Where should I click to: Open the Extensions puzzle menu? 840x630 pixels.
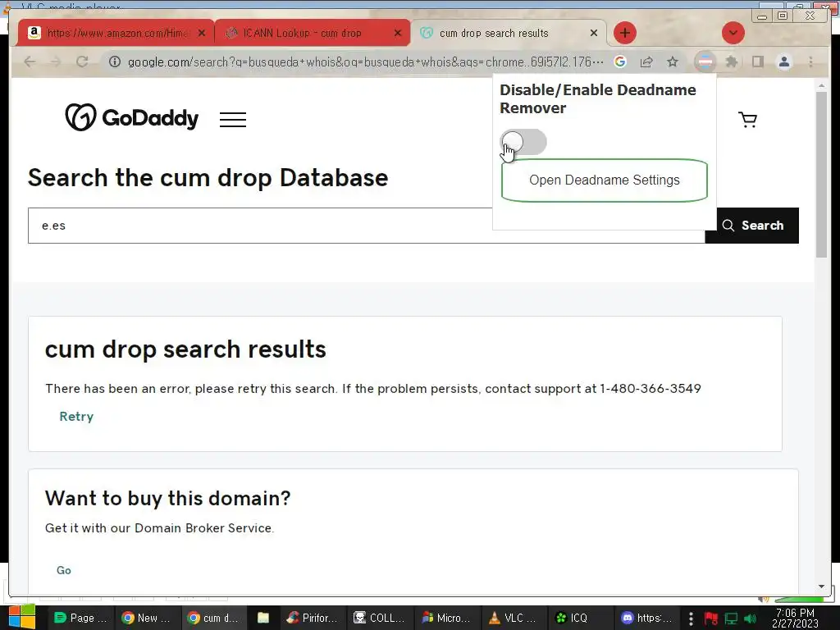click(731, 62)
